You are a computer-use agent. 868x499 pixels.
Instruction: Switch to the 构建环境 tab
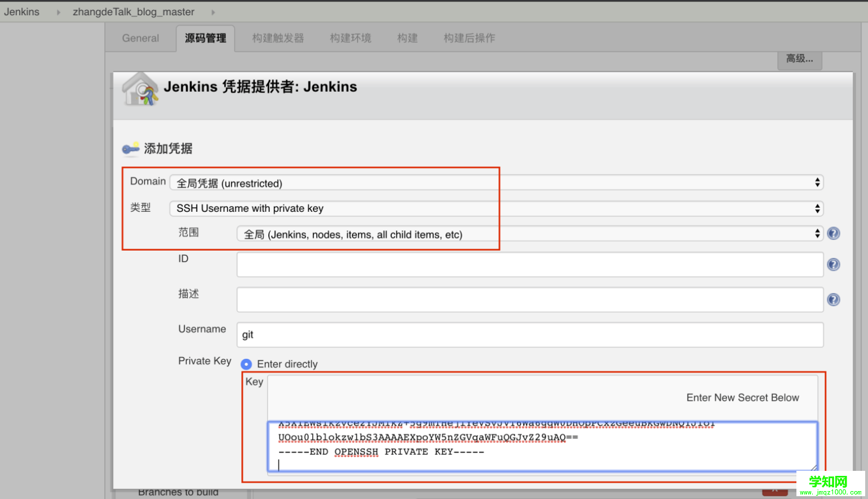pos(351,38)
